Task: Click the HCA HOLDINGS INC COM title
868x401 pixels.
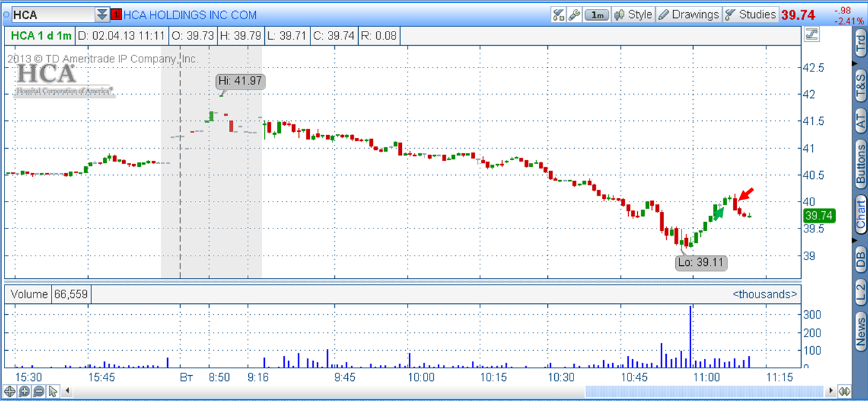Action: pyautogui.click(x=190, y=15)
